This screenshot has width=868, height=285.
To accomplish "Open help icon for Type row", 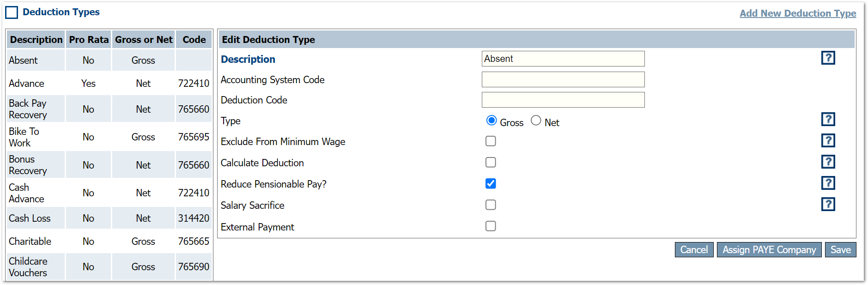I will coord(828,119).
